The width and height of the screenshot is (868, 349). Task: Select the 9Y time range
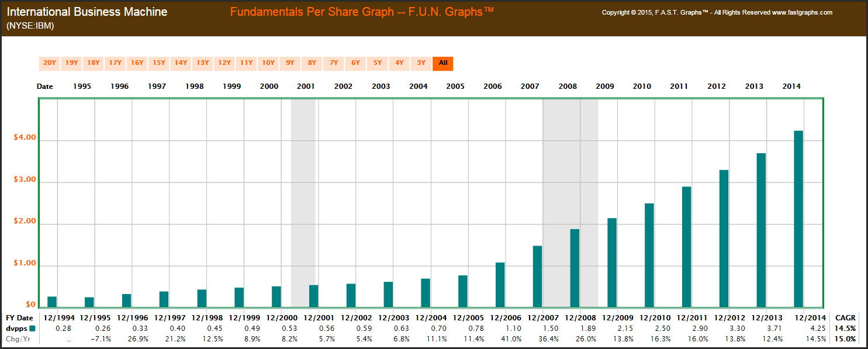[x=290, y=63]
